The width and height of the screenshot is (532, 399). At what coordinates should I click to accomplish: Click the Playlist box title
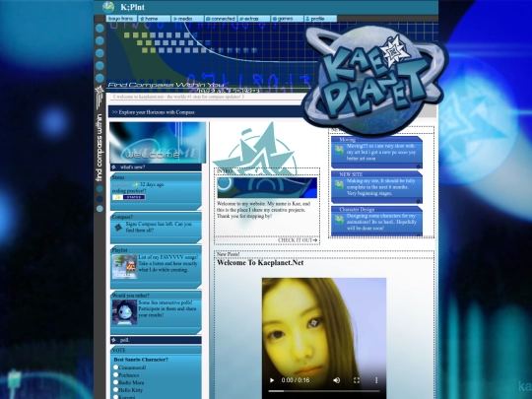point(120,250)
